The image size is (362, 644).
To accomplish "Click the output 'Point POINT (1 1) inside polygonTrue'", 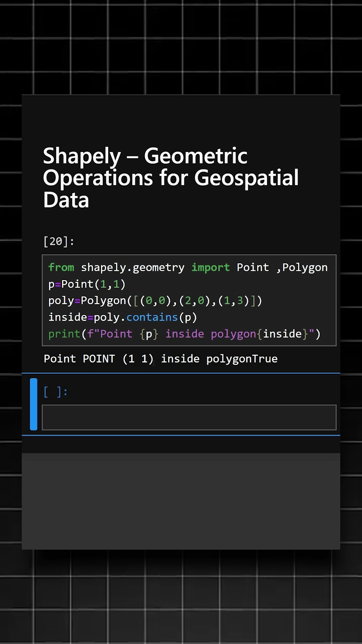I will (161, 359).
